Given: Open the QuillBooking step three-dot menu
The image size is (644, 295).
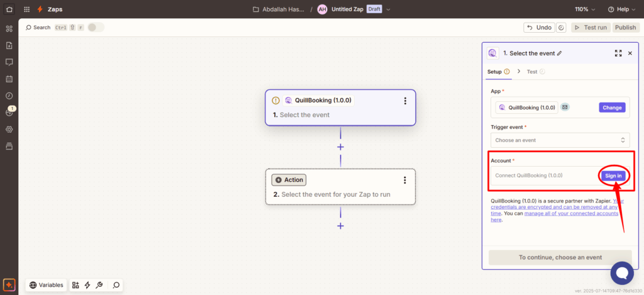Looking at the screenshot, I should [405, 101].
